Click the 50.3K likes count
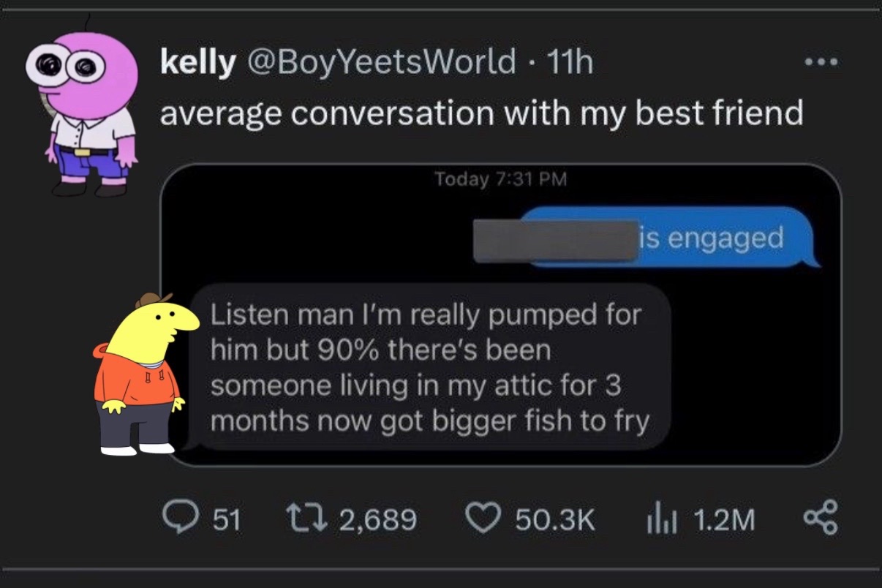 pos(556,520)
